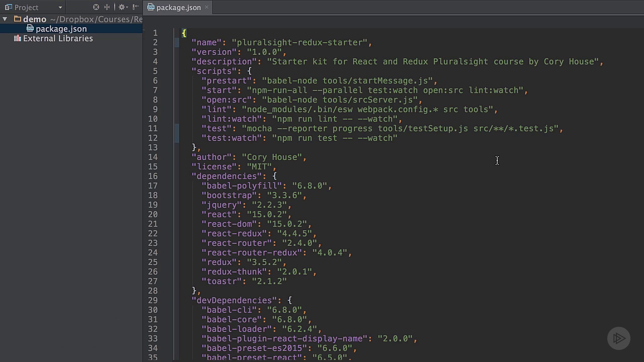Click the "start" script key on line 7
Screen dimensions: 644x362
(219, 90)
